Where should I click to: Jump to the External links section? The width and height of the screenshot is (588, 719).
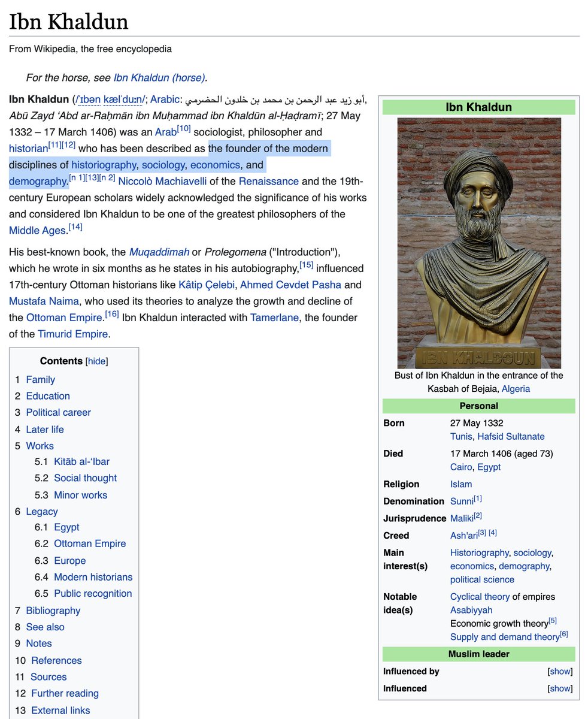click(x=60, y=710)
